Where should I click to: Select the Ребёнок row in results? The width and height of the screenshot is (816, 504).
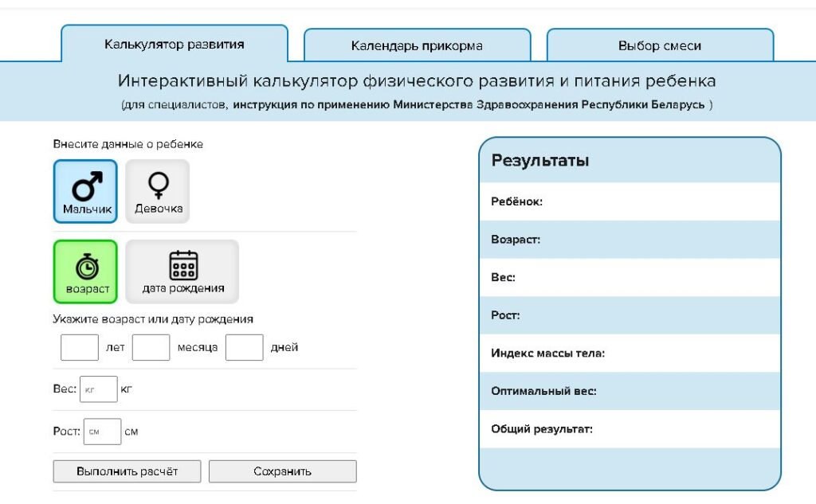click(x=630, y=202)
